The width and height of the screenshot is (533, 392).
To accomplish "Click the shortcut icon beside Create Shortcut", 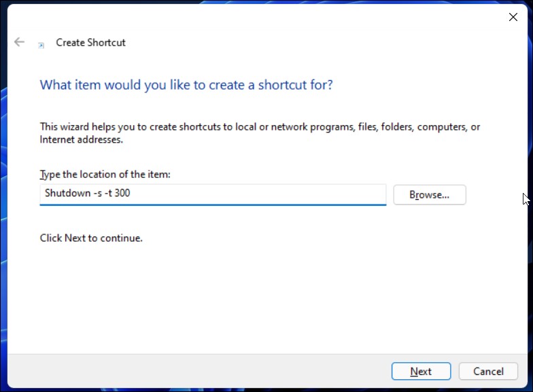I will point(41,46).
